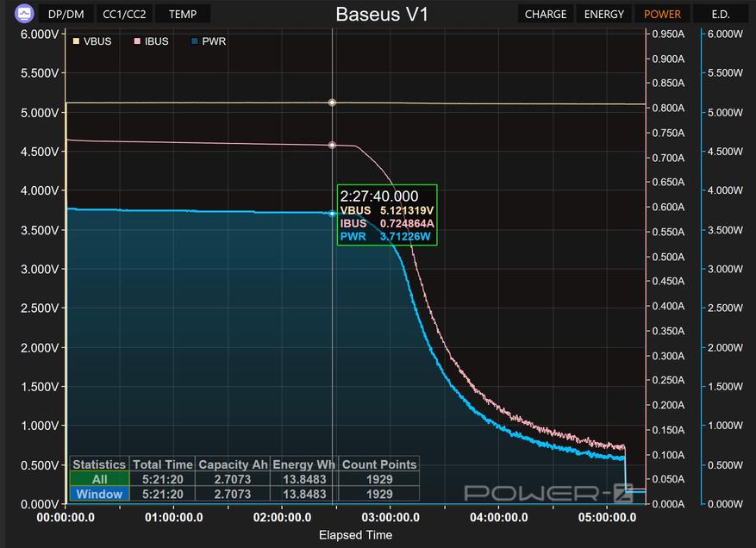This screenshot has width=756, height=548.
Task: Click the Capacity Ah column header
Action: pyautogui.click(x=233, y=464)
